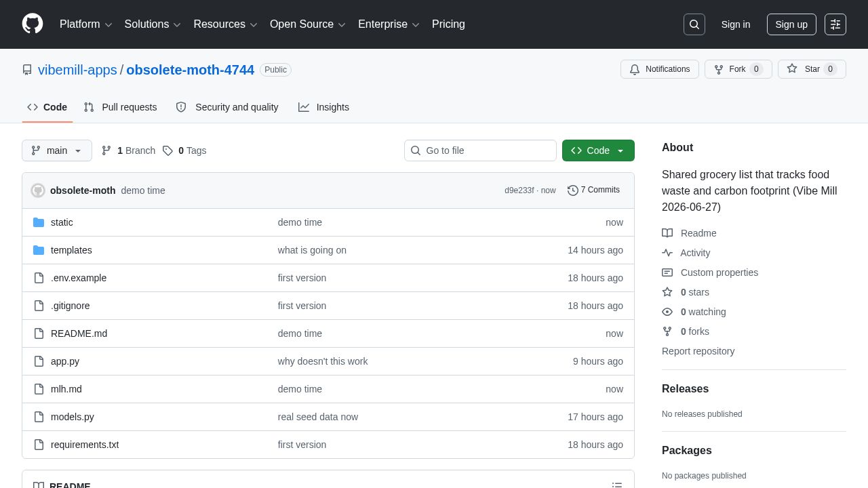Click the fork icon next to 0 forks
Screen dimensions: 868x488
[x=667, y=331]
